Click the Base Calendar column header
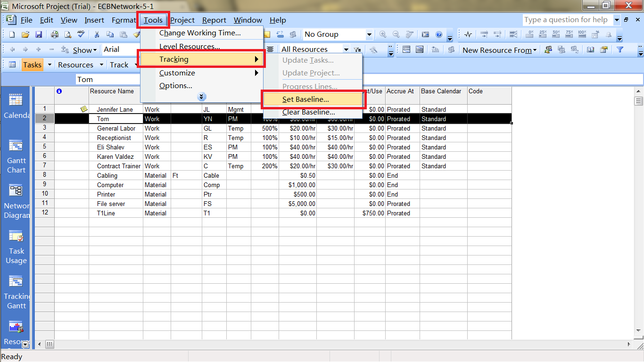The width and height of the screenshot is (644, 362). (444, 95)
